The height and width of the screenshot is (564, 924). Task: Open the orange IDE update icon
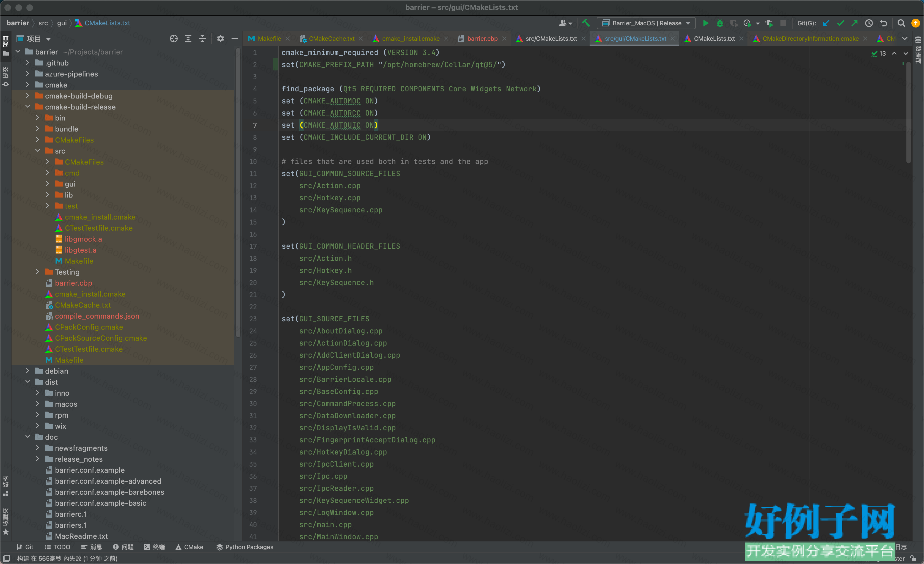[x=915, y=23]
